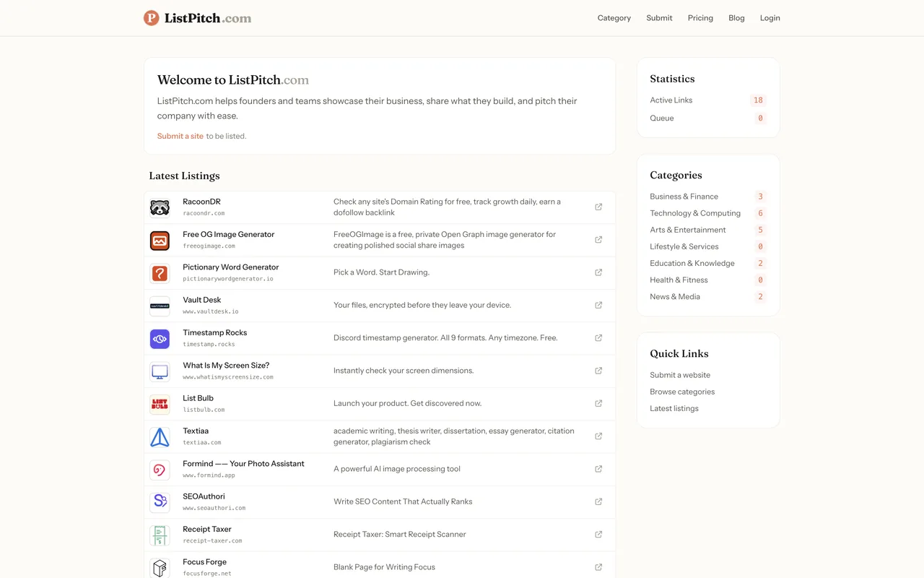Click Vault Desk logo thumbnail
This screenshot has height=578, width=924.
[160, 306]
